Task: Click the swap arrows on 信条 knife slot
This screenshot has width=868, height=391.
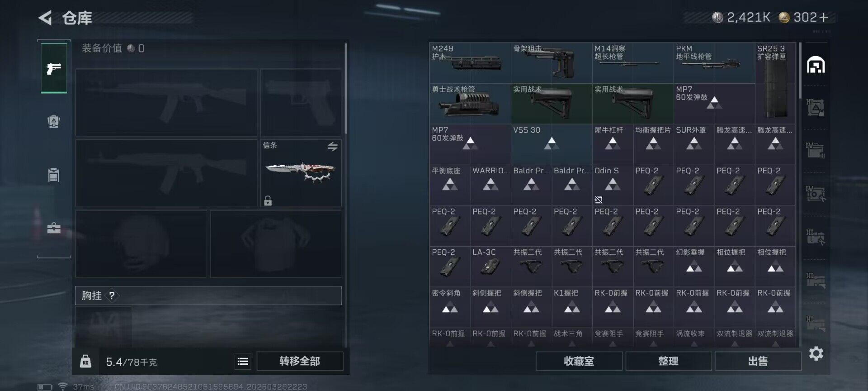Action: pyautogui.click(x=332, y=147)
